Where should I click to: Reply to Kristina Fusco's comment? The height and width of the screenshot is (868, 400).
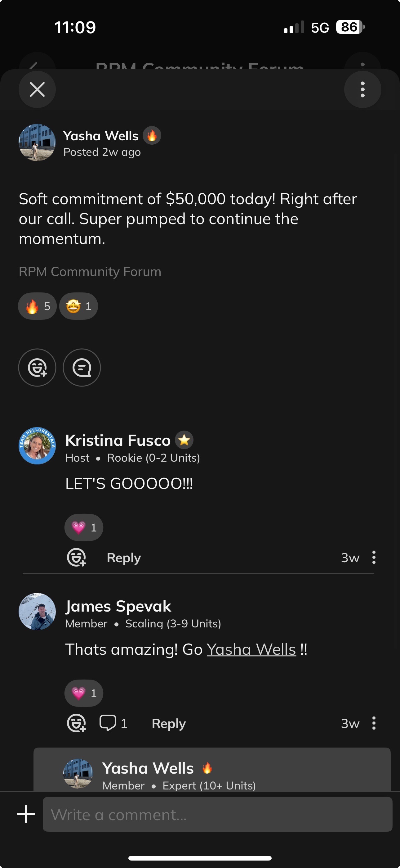click(124, 558)
